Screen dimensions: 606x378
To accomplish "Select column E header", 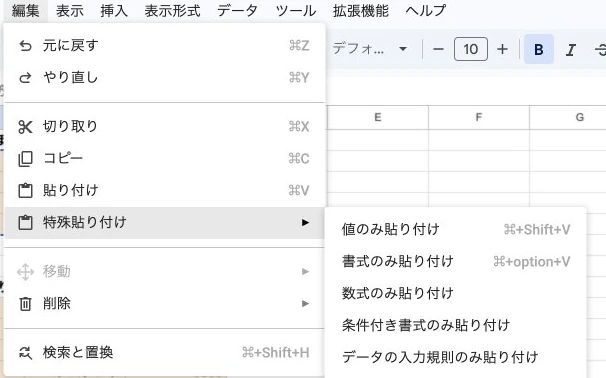I will 378,117.
